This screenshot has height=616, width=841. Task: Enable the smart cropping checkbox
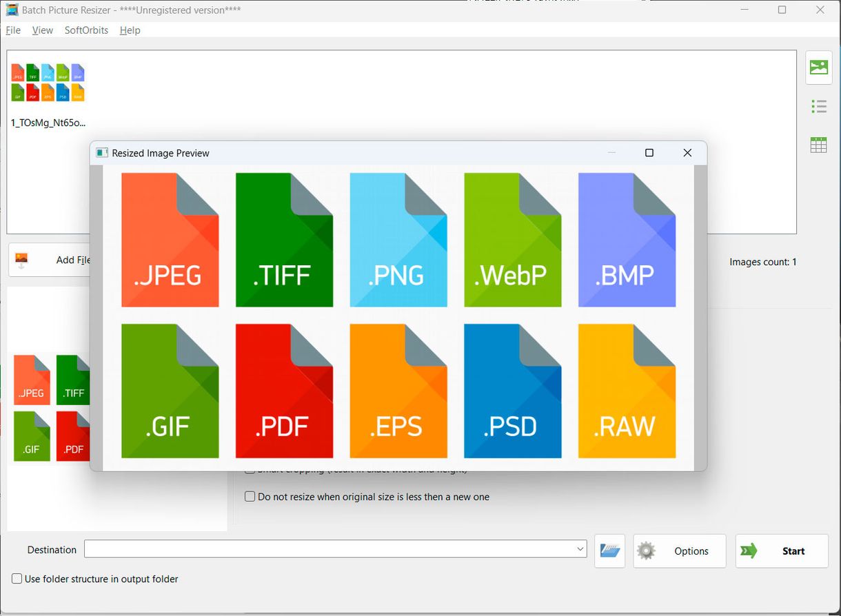[250, 469]
